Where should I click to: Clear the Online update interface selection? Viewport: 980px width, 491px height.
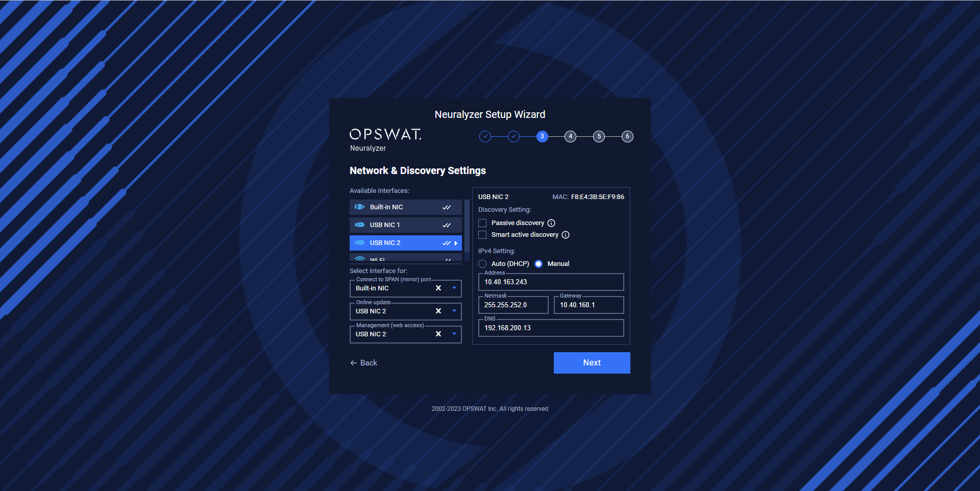pyautogui.click(x=438, y=311)
